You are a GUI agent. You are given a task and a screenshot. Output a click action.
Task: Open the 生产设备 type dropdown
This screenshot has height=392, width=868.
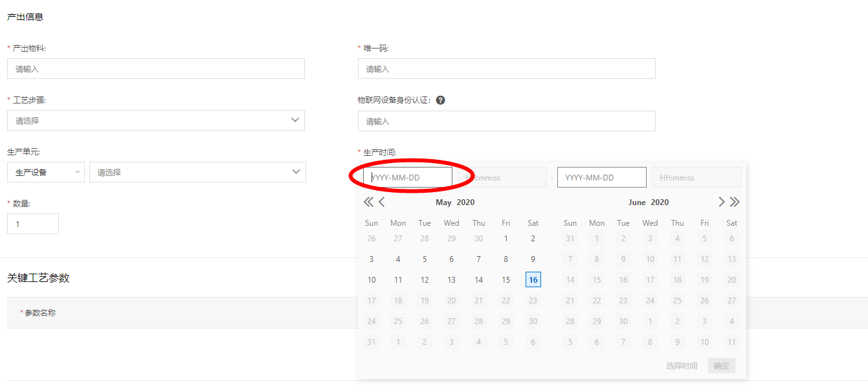tap(46, 172)
